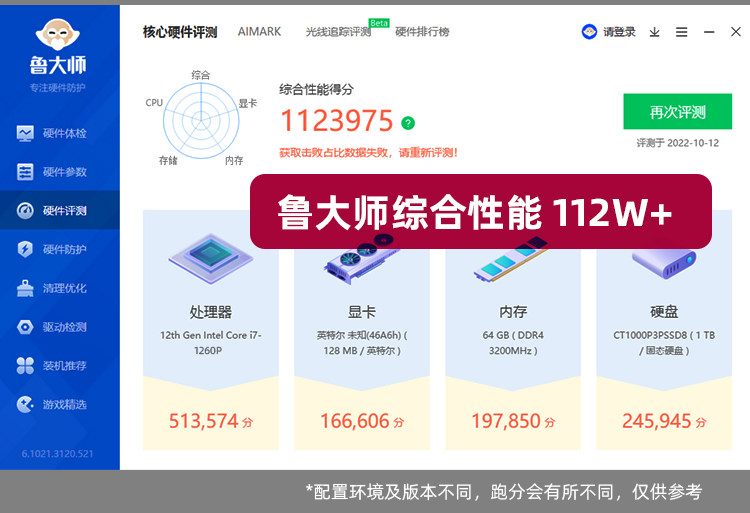Open 硬件防护 shield icon
The width and height of the screenshot is (750, 513).
click(x=25, y=249)
